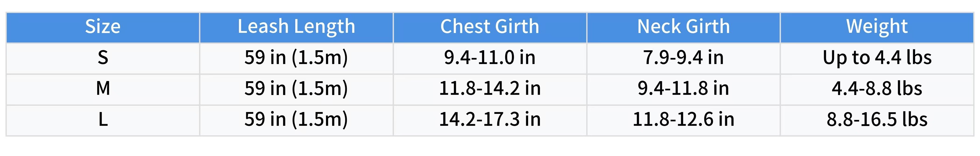The image size is (980, 156).
Task: Click leash length cell in M row
Action: [296, 90]
